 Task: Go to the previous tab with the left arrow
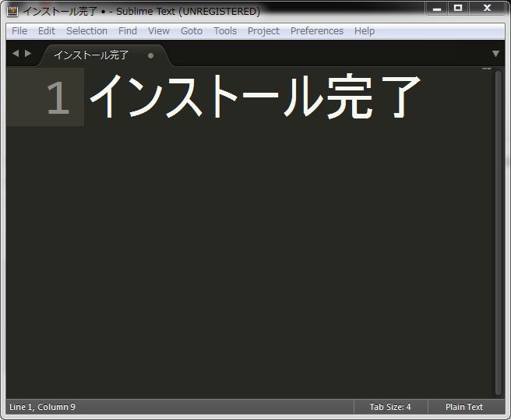tap(16, 53)
